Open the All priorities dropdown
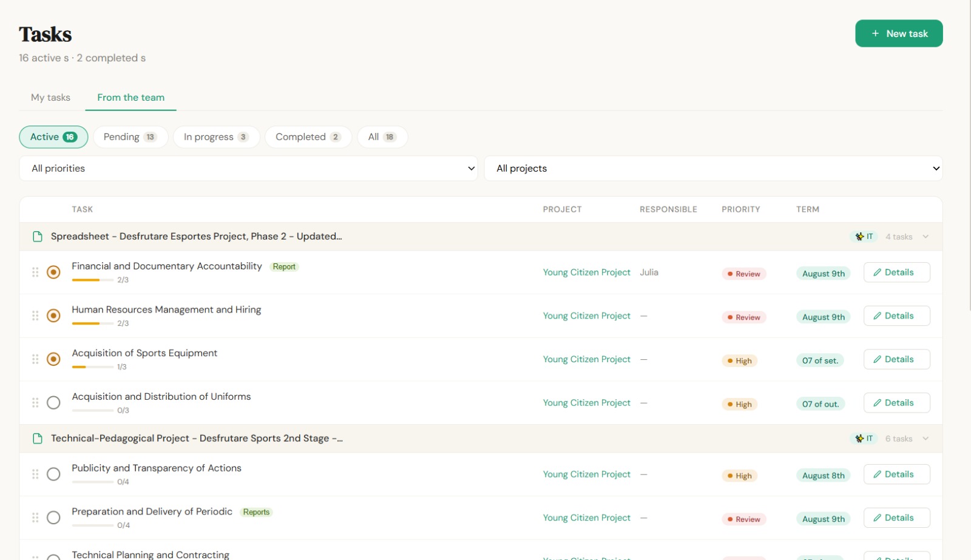This screenshot has height=560, width=971. pos(248,168)
